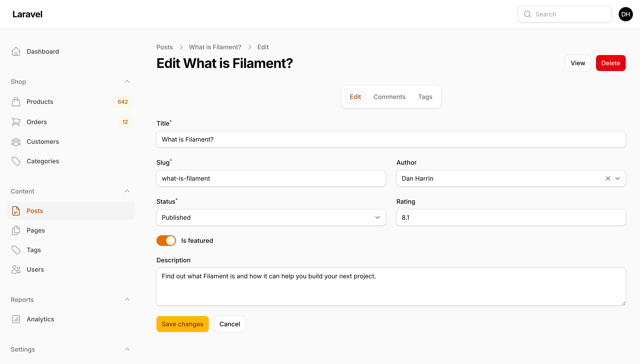Click the Products count badge 642
Screen dimensions: 640x364
(x=123, y=102)
